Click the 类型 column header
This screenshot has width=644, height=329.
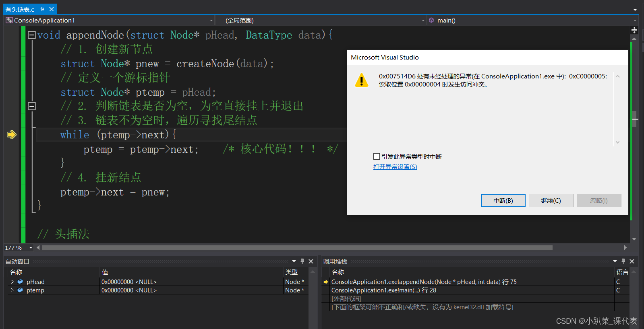296,272
